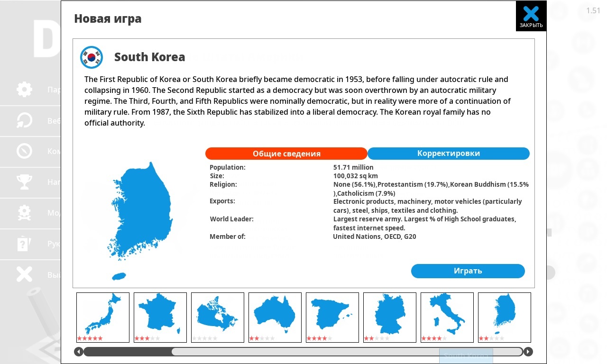Click the settings gear icon in main menu
607x364 pixels.
(24, 90)
